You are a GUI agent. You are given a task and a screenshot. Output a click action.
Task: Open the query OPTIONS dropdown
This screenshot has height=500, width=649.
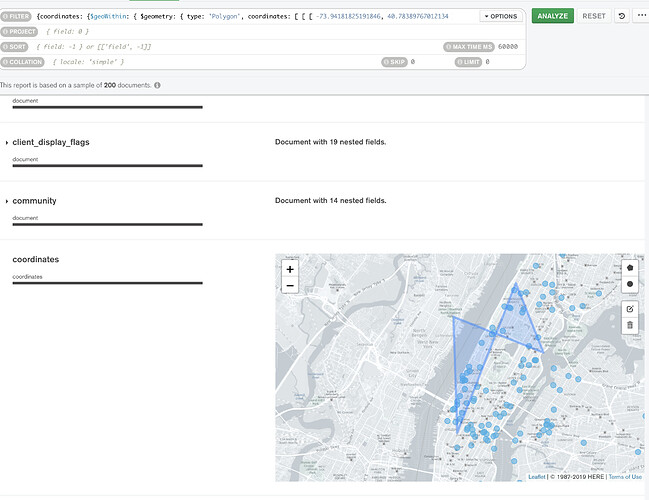[500, 17]
